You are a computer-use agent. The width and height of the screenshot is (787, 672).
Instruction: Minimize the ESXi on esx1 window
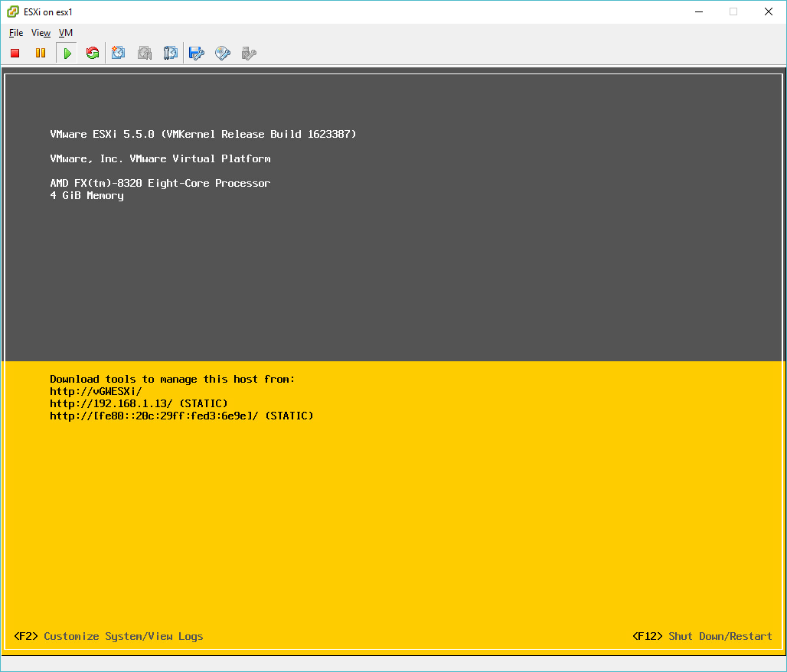pyautogui.click(x=699, y=11)
